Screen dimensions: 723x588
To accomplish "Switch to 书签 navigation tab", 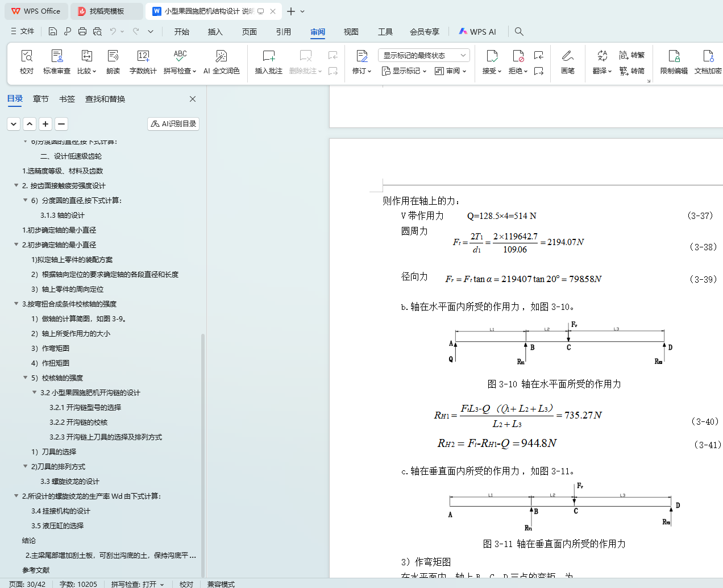I will pos(67,99).
